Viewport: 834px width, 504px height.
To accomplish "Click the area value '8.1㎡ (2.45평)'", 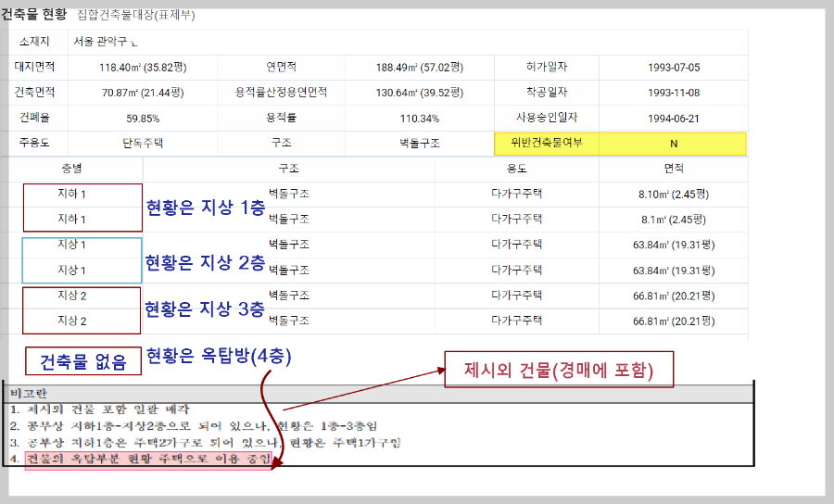I will pos(674,219).
